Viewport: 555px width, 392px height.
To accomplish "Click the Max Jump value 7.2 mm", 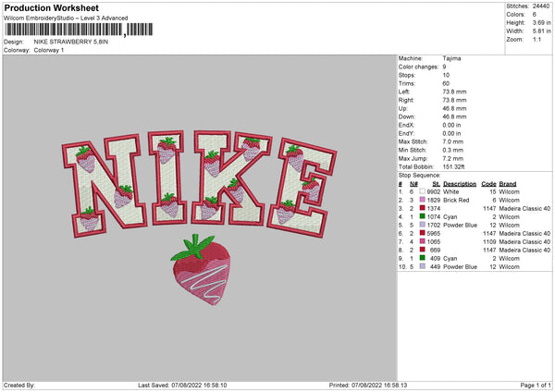I will point(452,158).
